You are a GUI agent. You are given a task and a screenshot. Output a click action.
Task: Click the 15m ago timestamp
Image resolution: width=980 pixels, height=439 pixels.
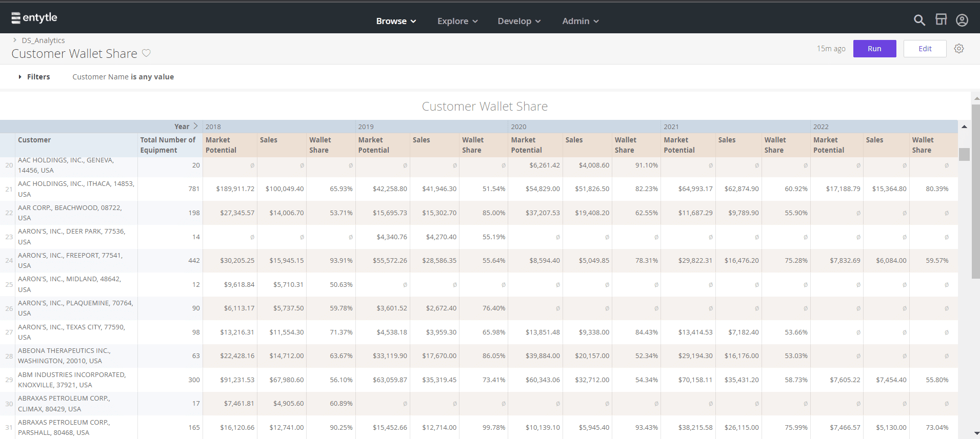(831, 49)
